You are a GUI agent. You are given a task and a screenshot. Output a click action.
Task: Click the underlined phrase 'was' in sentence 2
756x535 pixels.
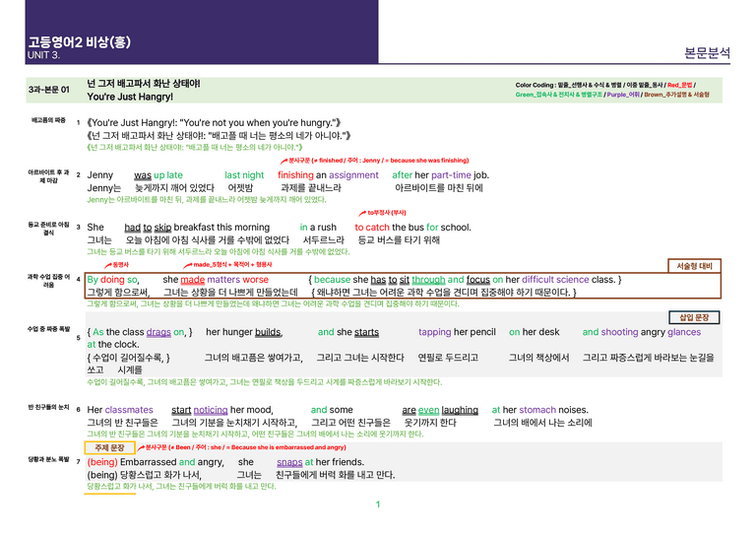coord(143,175)
